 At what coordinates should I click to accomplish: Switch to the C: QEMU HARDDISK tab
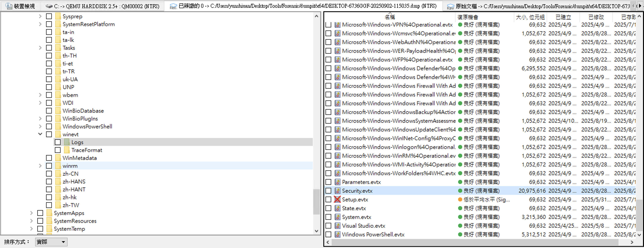tap(103, 6)
